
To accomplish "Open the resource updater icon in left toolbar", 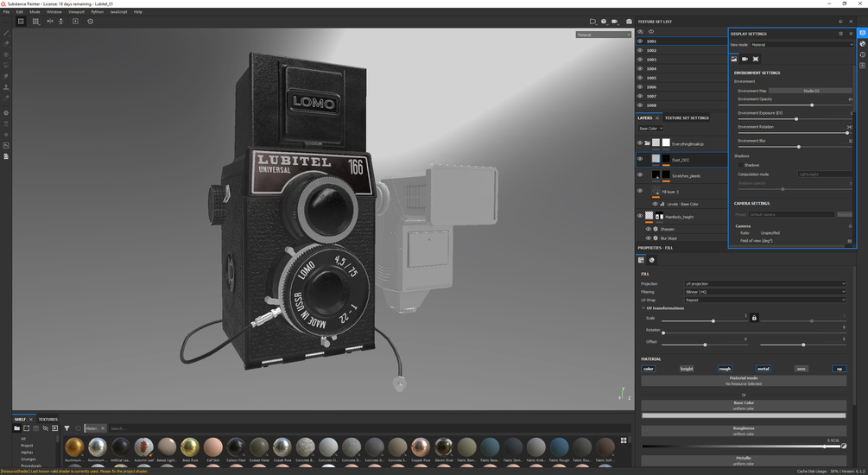I will pyautogui.click(x=6, y=113).
